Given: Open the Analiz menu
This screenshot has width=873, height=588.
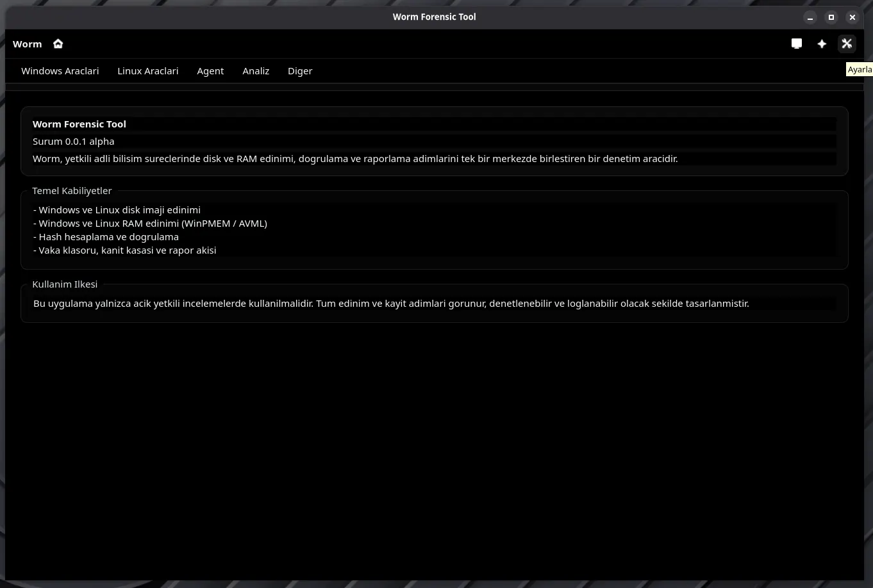Looking at the screenshot, I should pyautogui.click(x=256, y=71).
